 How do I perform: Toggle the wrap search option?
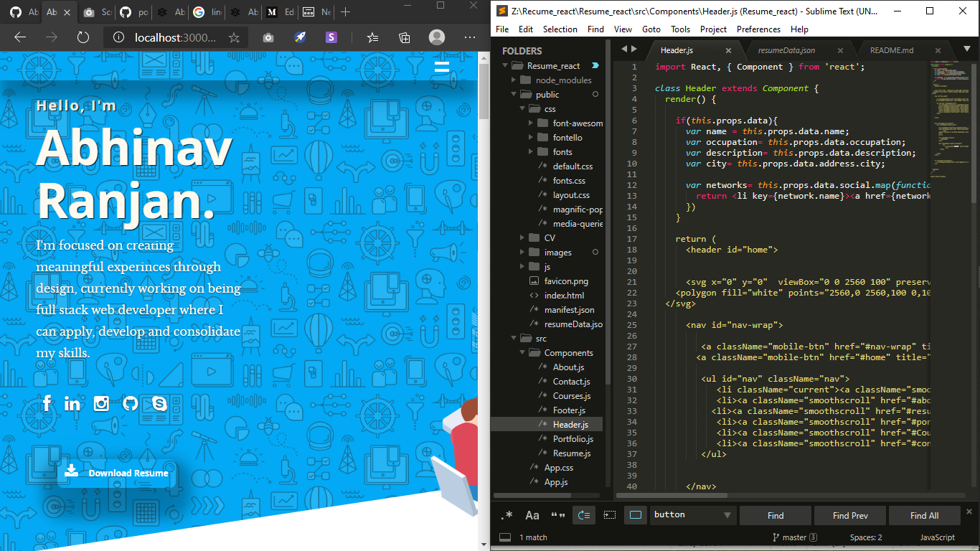[x=585, y=515]
